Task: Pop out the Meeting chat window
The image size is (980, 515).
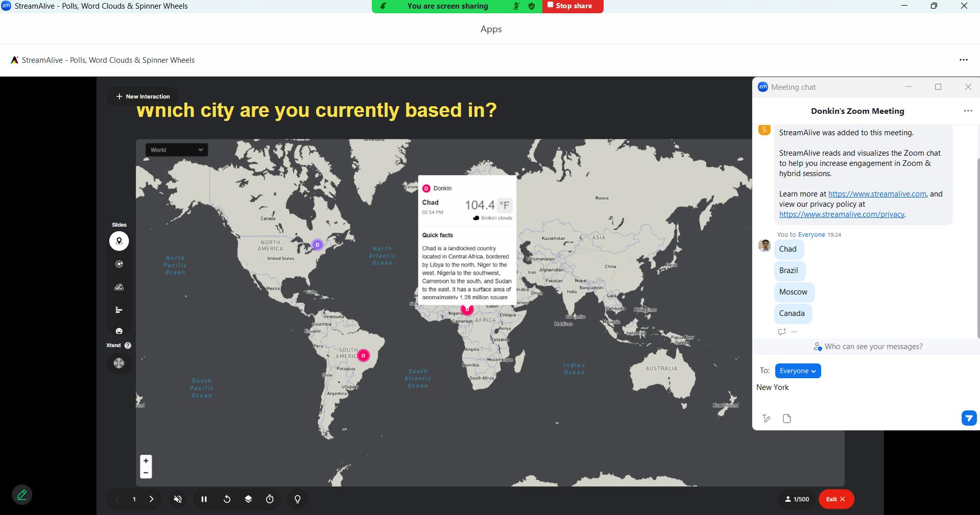Action: [x=938, y=87]
